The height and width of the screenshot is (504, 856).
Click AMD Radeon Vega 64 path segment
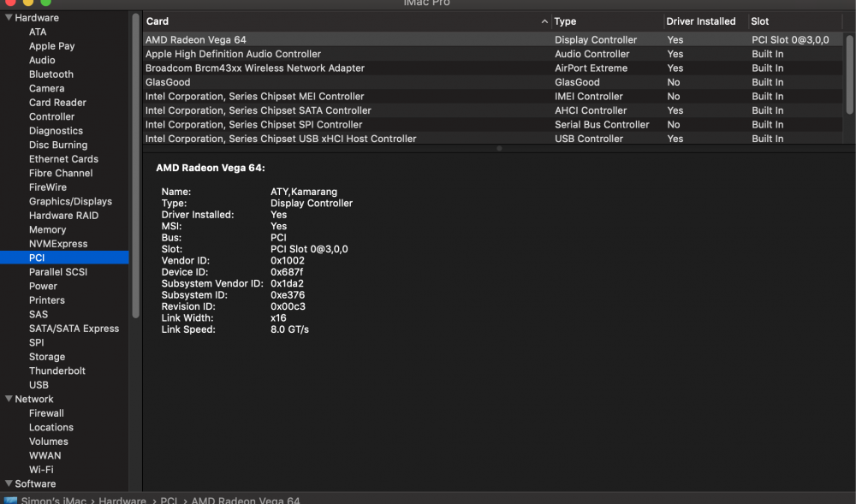(245, 501)
